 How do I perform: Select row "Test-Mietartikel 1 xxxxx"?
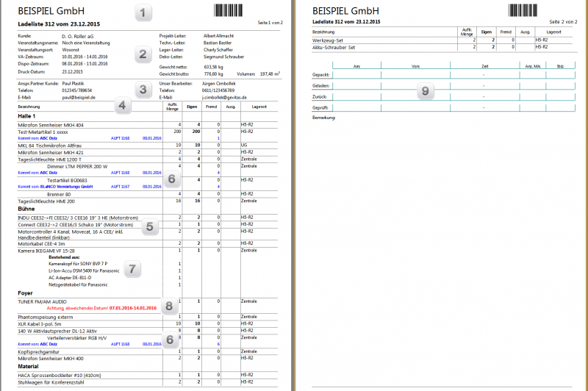click(148, 132)
